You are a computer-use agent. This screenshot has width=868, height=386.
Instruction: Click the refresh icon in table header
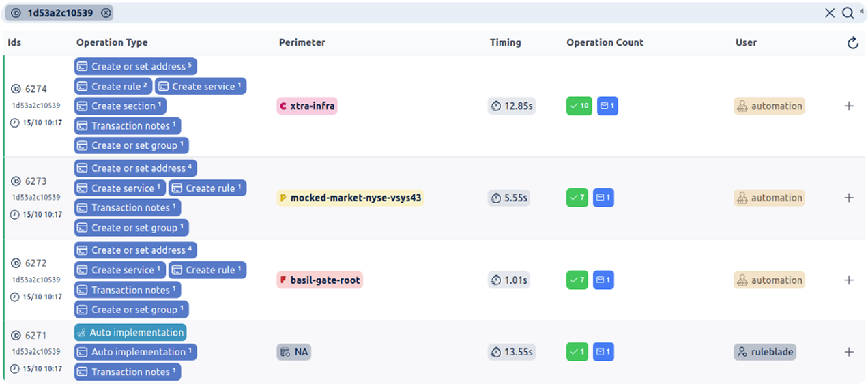(x=852, y=43)
